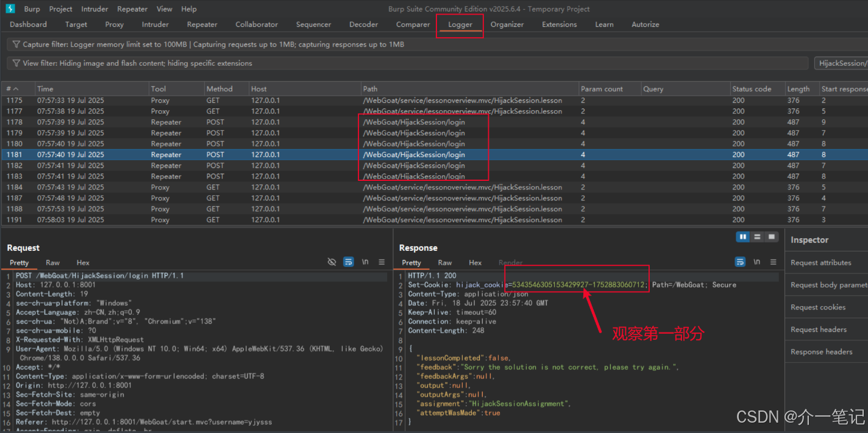Switch to the Sequencer tab
The width and height of the screenshot is (868, 433).
click(314, 24)
